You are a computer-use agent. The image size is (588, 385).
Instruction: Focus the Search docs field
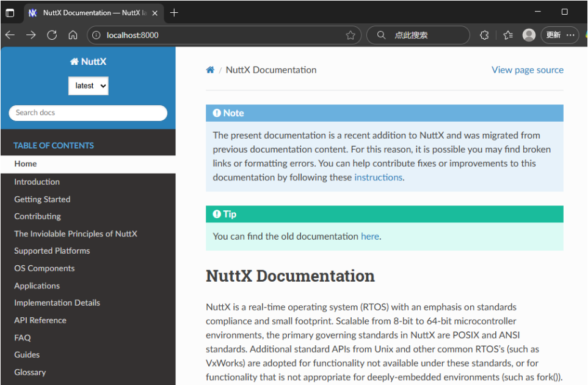88,113
